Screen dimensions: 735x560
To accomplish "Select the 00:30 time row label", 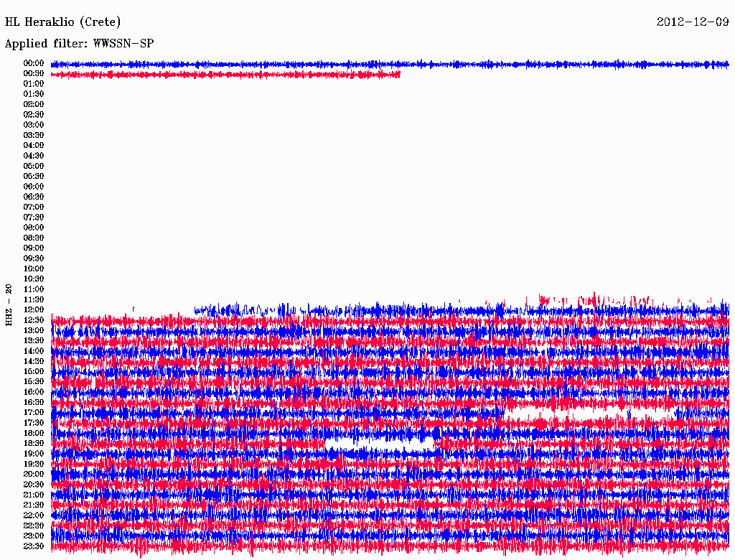I will 34,73.
